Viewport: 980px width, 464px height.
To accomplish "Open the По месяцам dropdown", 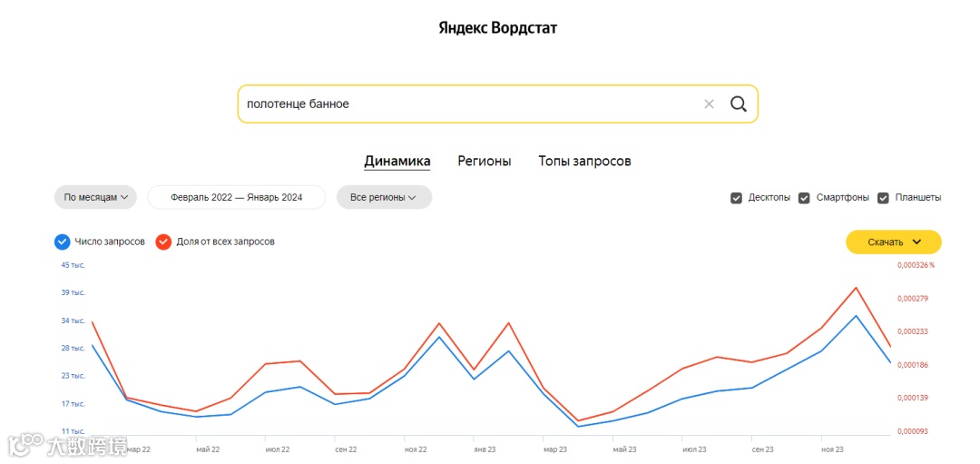I will (95, 197).
